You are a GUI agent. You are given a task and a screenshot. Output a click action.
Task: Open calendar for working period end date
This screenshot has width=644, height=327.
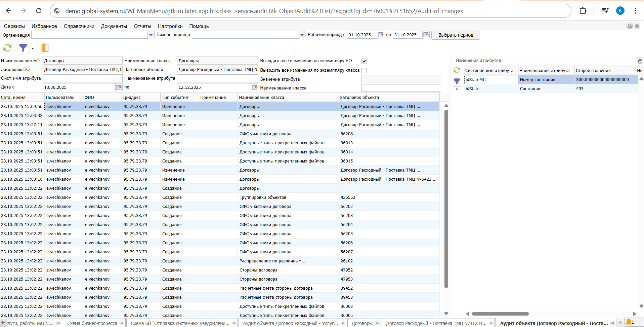click(426, 35)
